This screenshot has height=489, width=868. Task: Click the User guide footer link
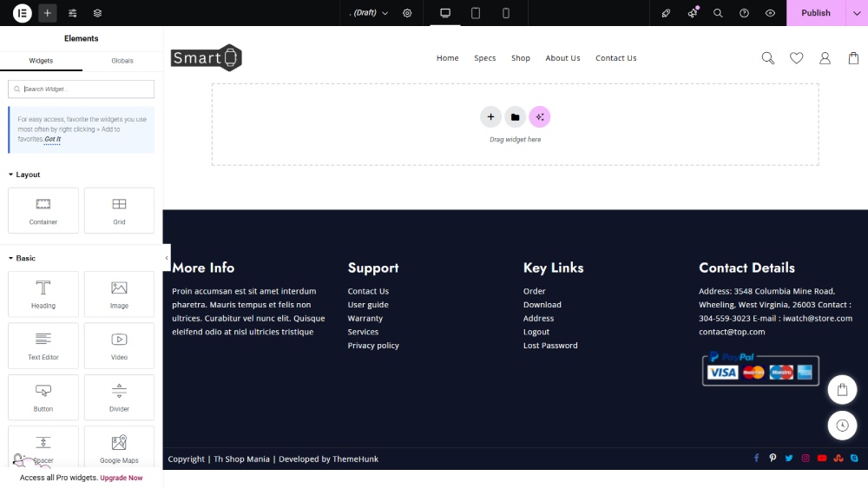point(368,305)
